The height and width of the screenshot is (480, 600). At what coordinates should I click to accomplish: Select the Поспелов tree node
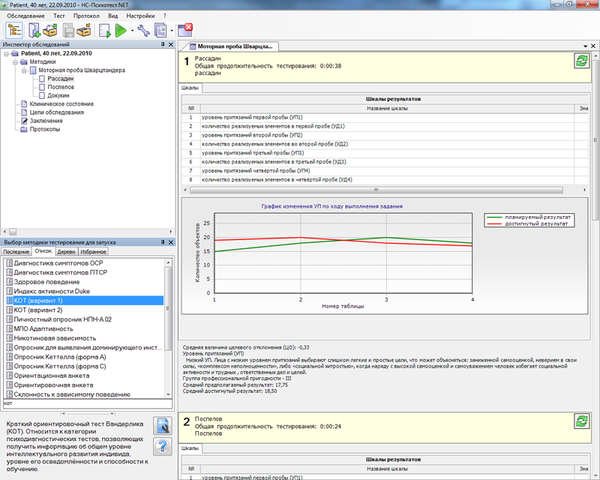[x=60, y=87]
